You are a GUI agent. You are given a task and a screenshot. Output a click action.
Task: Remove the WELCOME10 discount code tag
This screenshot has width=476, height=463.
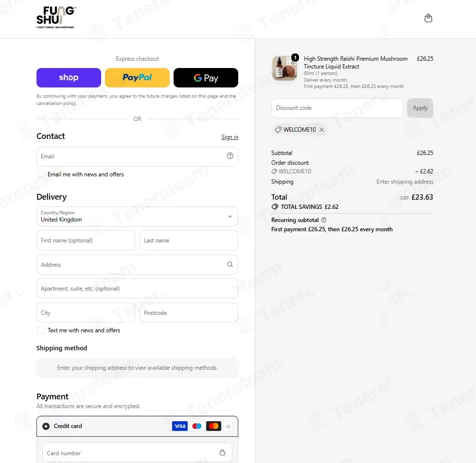[x=322, y=130]
